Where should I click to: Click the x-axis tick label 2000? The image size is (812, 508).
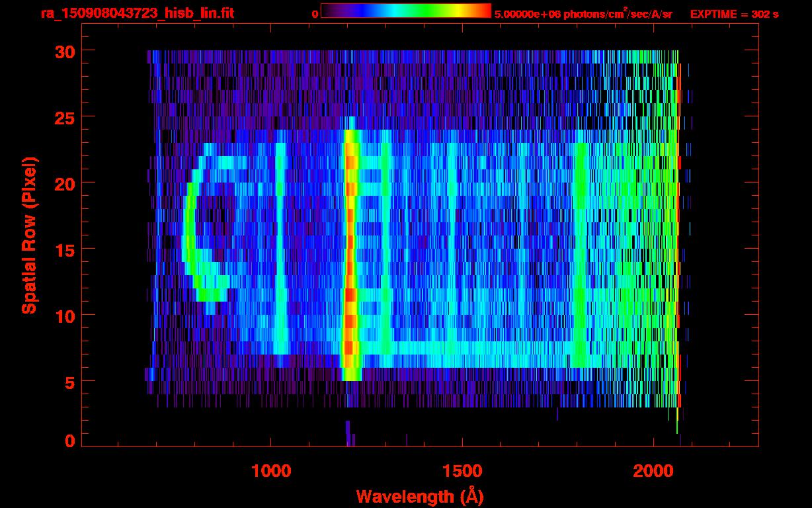(653, 471)
